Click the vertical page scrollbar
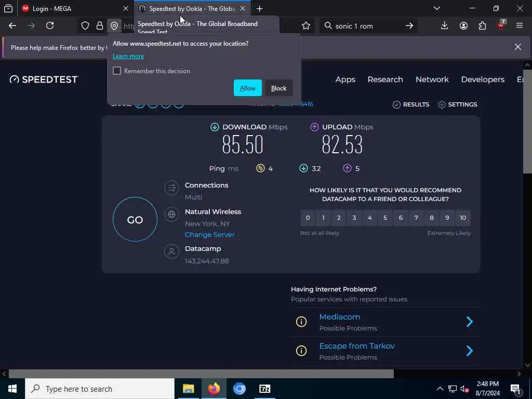Viewport: 532px width, 399px height. click(x=527, y=122)
